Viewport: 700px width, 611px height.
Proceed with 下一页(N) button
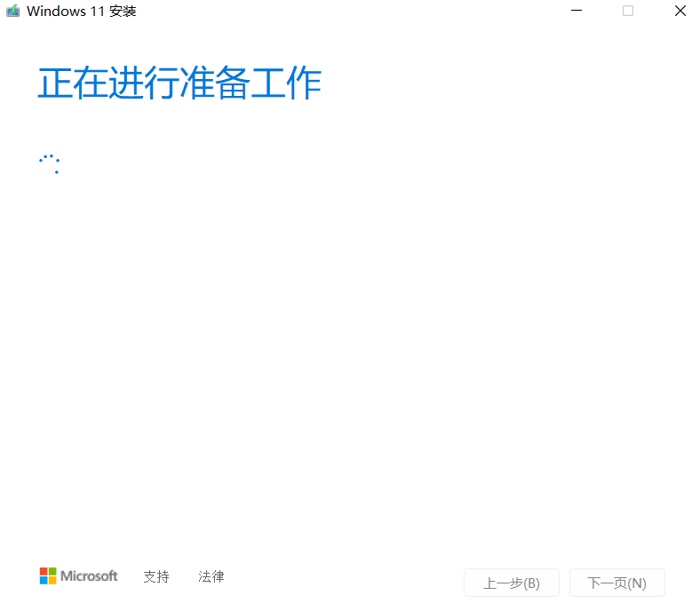click(x=617, y=583)
